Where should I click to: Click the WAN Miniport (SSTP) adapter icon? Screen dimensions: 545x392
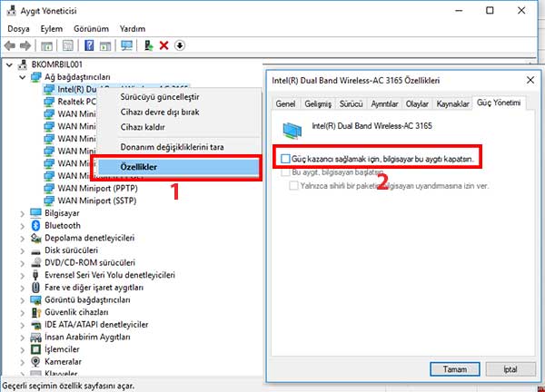[x=49, y=201]
